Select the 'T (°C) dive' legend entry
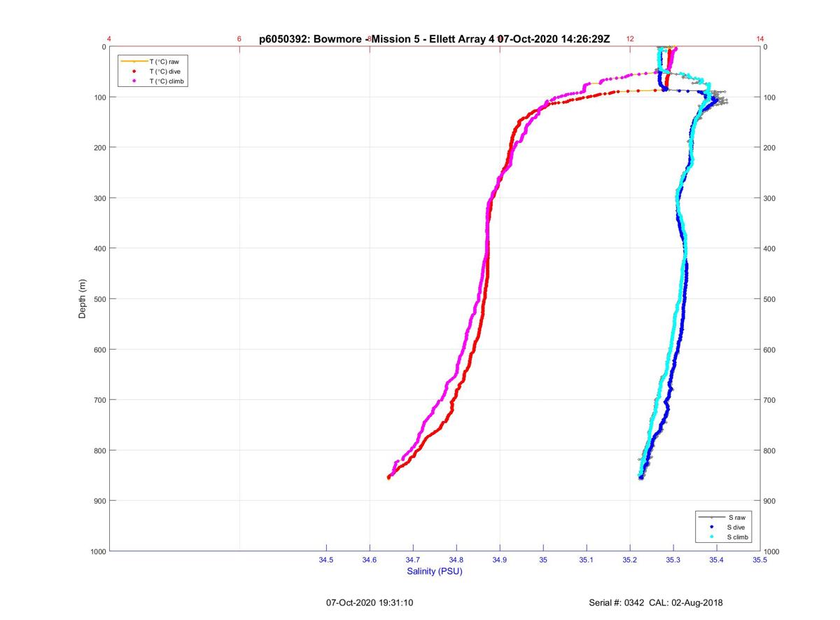 point(154,71)
